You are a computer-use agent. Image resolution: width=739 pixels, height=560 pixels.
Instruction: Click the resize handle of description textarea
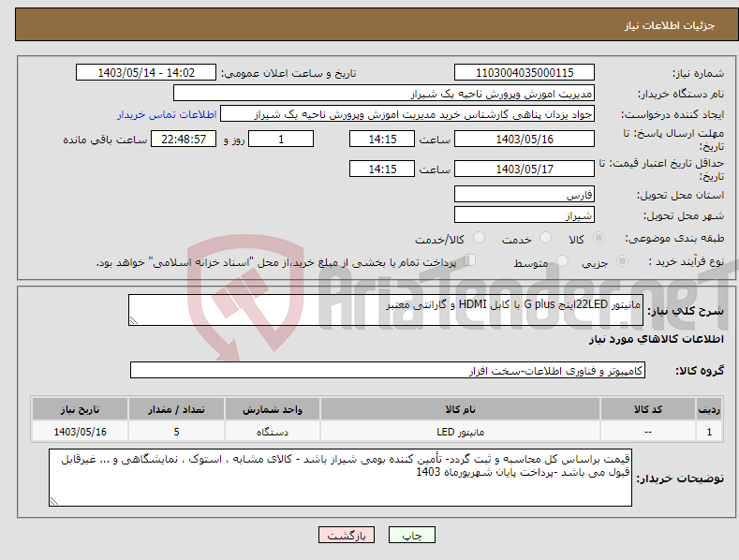134,320
